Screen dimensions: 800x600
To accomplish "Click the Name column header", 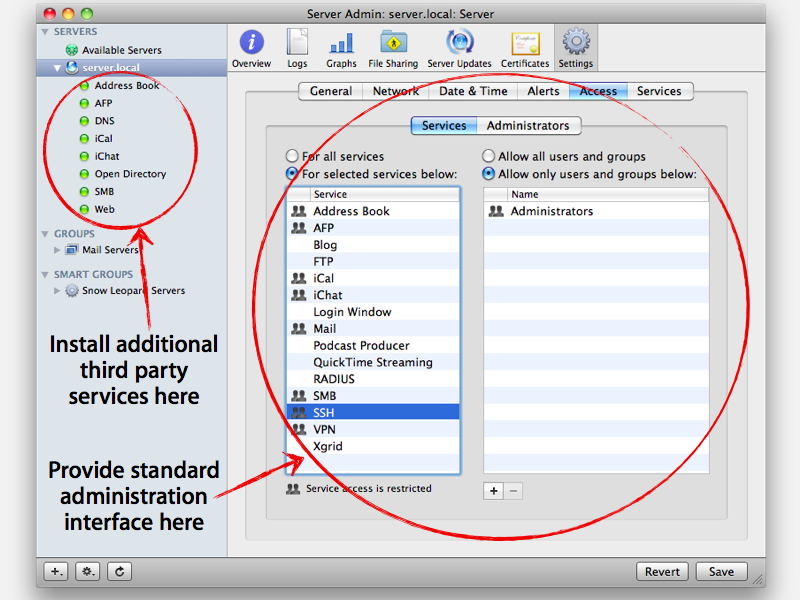I will click(x=608, y=194).
